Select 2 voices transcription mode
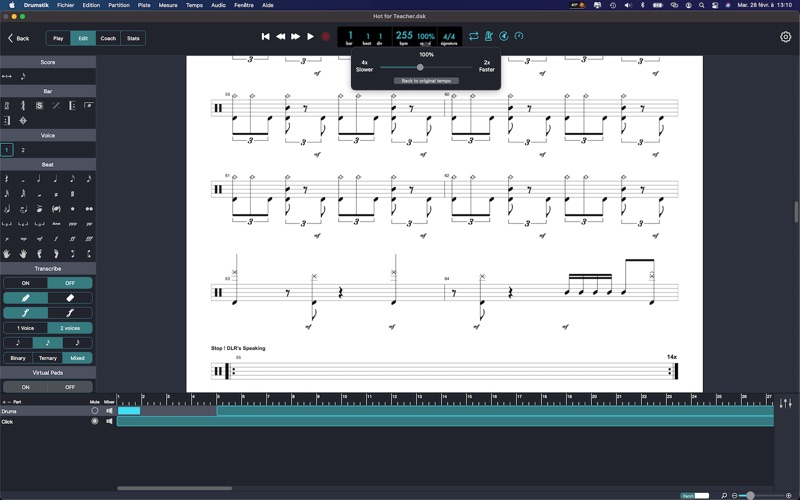 tap(70, 328)
